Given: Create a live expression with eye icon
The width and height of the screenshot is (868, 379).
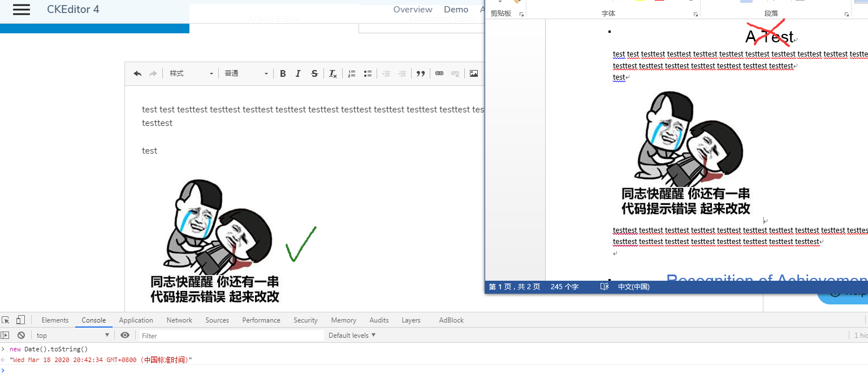Looking at the screenshot, I should pyautogui.click(x=125, y=335).
